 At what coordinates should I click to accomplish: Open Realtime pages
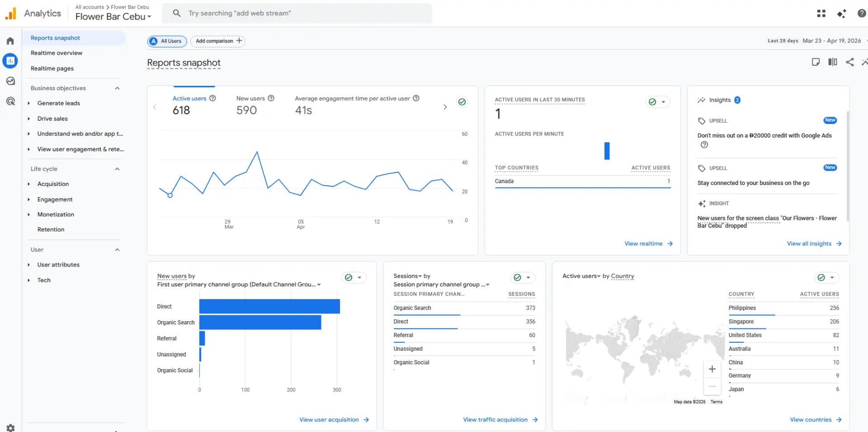pyautogui.click(x=52, y=68)
